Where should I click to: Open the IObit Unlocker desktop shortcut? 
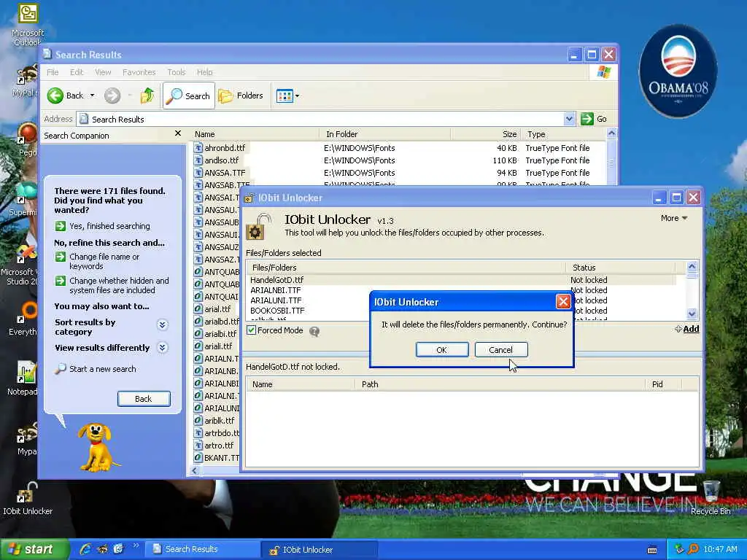point(27,498)
